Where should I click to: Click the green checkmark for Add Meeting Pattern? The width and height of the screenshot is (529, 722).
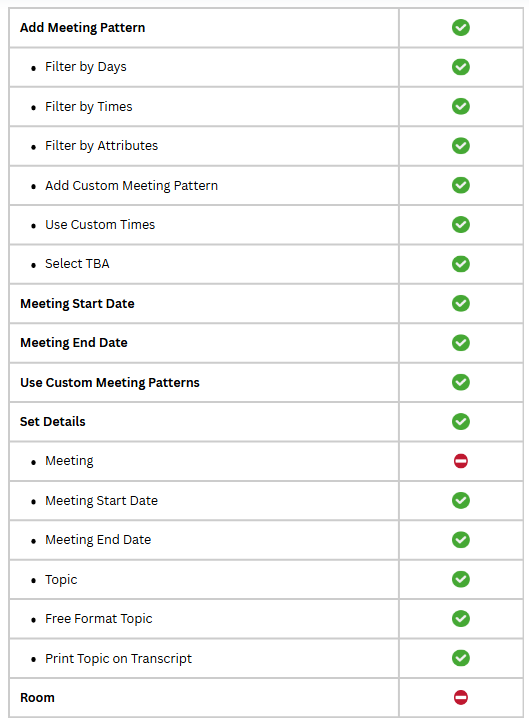[460, 28]
